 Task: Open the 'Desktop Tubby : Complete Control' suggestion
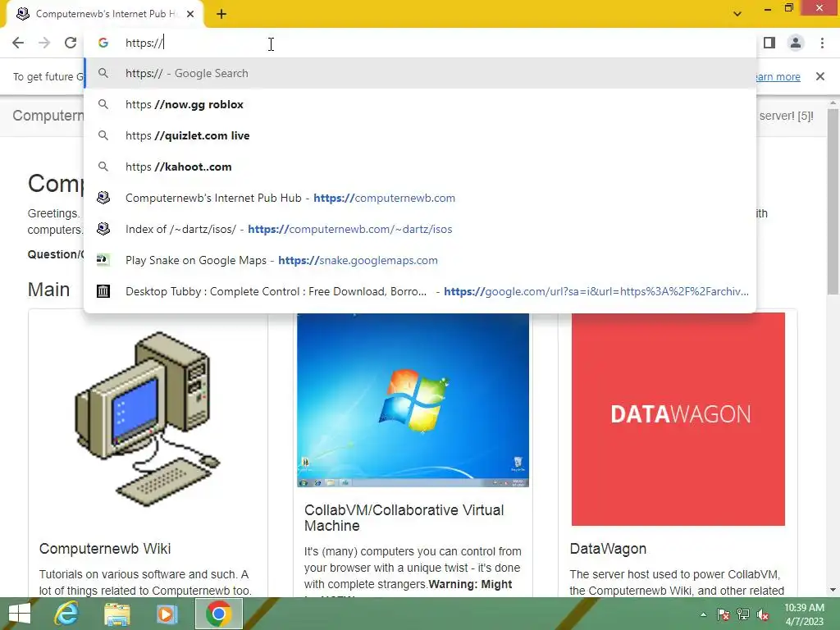pos(420,291)
